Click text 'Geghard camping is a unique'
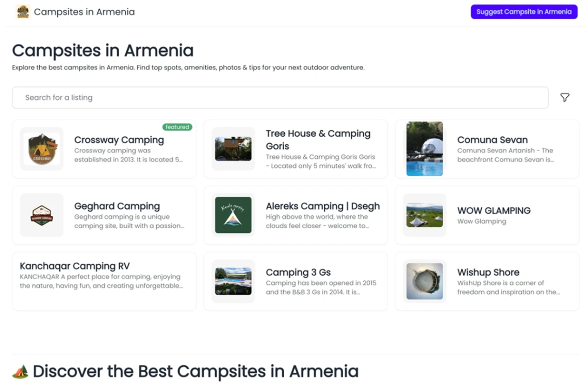Image resolution: width=588 pixels, height=391 pixels. pos(122,217)
